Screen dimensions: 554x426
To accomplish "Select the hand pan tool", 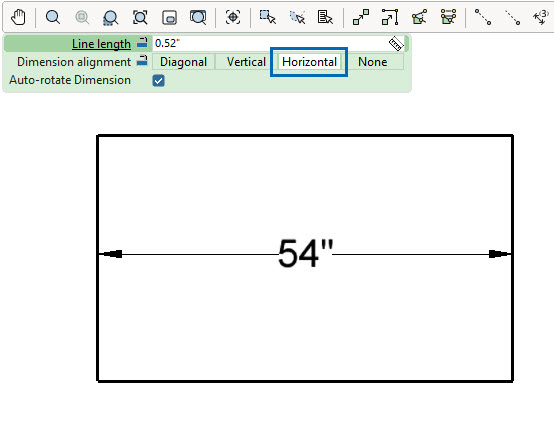I will pos(18,17).
